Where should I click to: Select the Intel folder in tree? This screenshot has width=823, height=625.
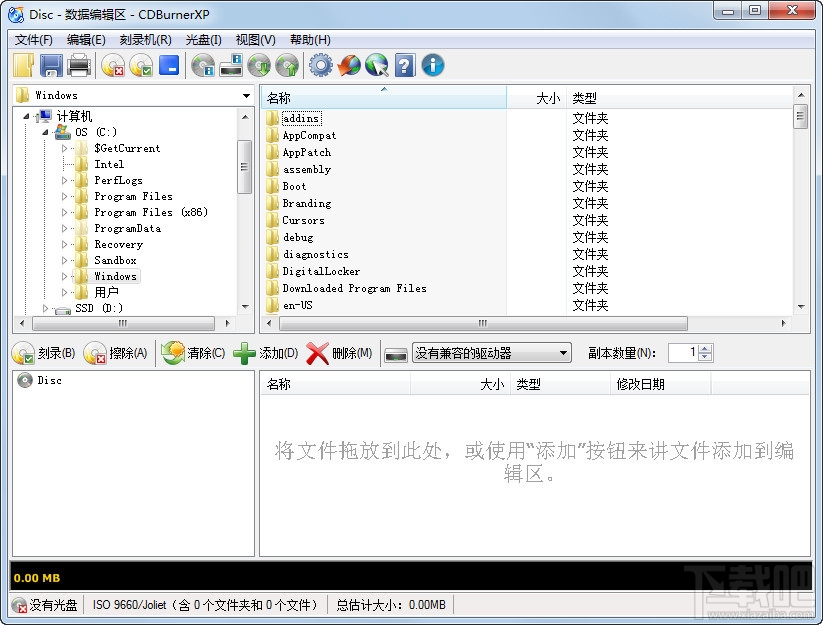(x=109, y=164)
